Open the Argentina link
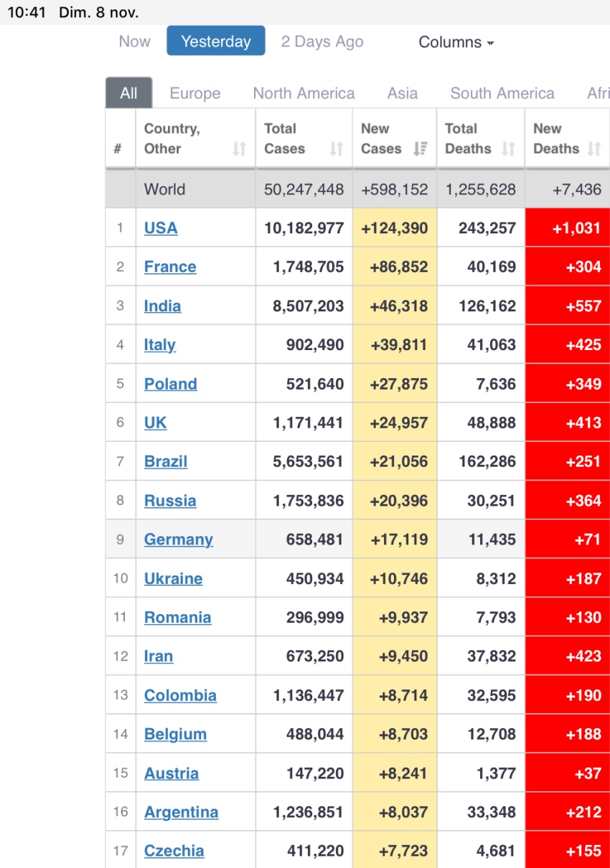 182,812
